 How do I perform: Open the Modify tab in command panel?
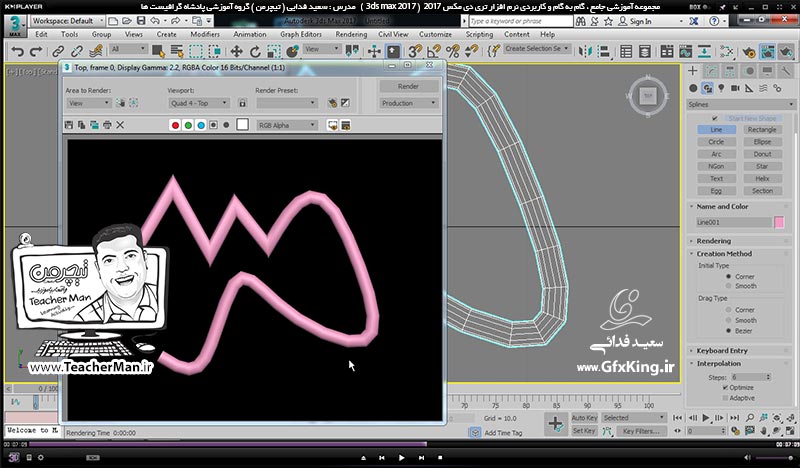pyautogui.click(x=711, y=71)
